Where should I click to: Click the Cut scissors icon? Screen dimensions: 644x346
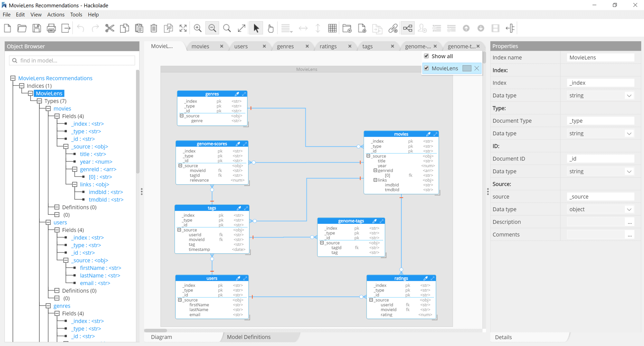[109, 28]
